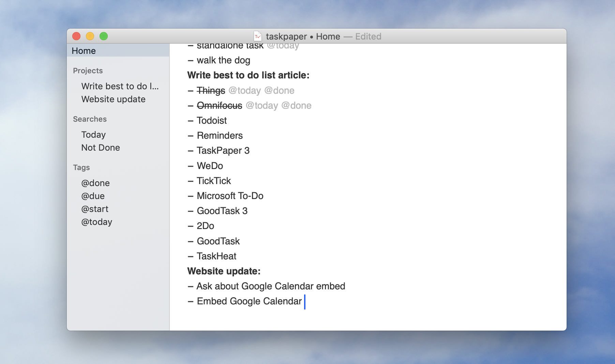Filter by the @due tag
615x364 pixels.
point(93,196)
